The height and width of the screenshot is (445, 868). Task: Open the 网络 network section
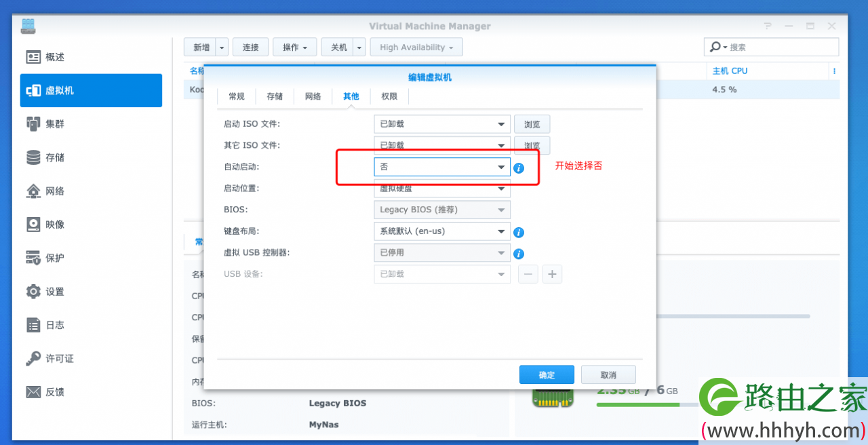tap(91, 191)
